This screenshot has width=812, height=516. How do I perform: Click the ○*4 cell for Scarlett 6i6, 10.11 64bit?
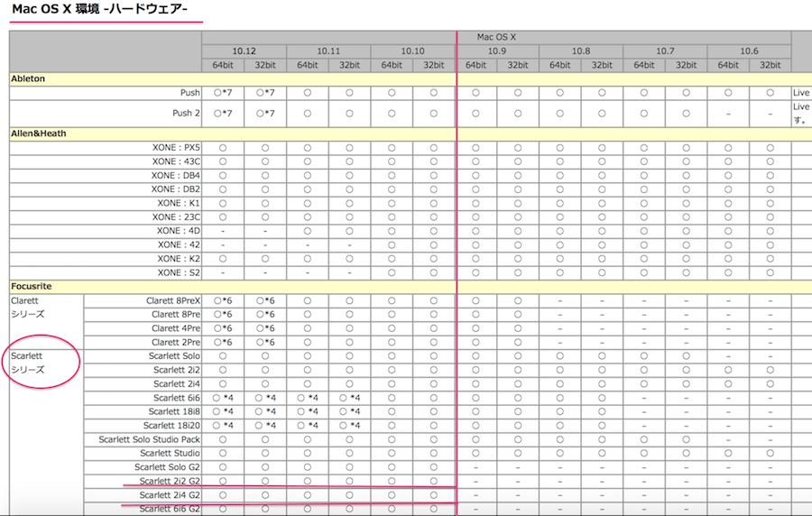tap(308, 399)
